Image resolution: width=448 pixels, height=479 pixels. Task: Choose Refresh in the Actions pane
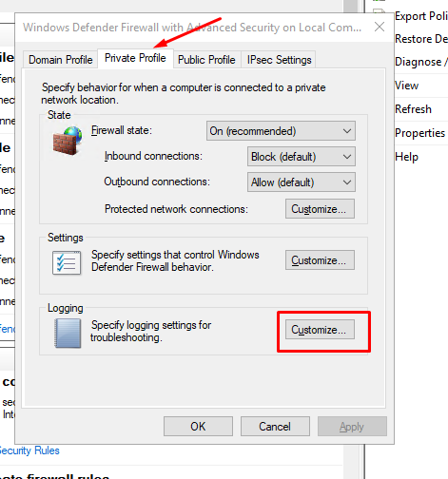(x=413, y=109)
